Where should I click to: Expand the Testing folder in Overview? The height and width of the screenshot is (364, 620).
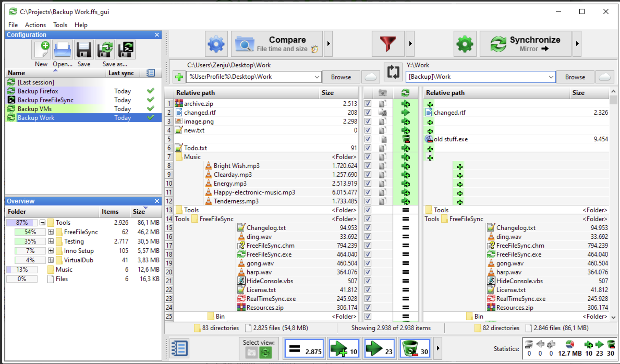[51, 241]
